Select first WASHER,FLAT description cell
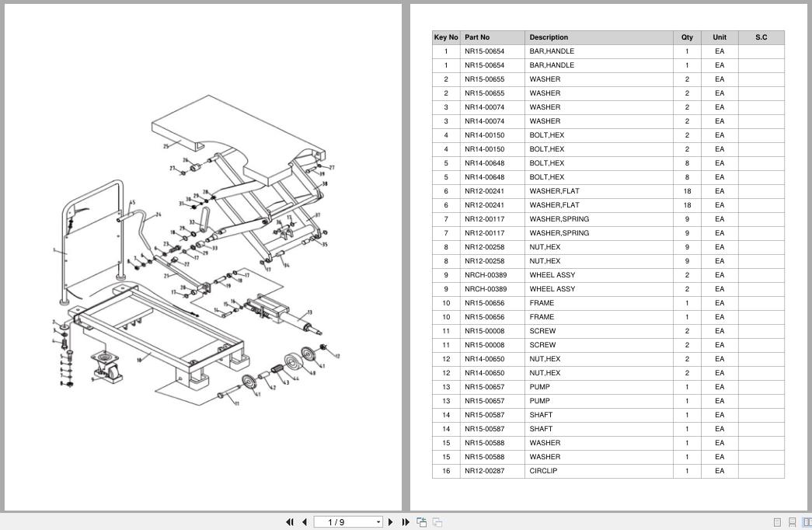Screen dimensions: 812x530 coord(599,191)
